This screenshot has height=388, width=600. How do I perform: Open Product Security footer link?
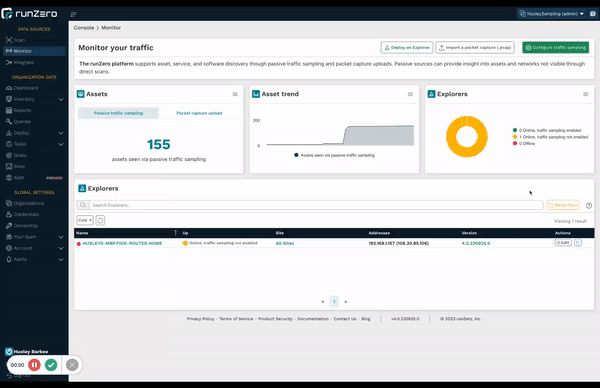click(275, 319)
